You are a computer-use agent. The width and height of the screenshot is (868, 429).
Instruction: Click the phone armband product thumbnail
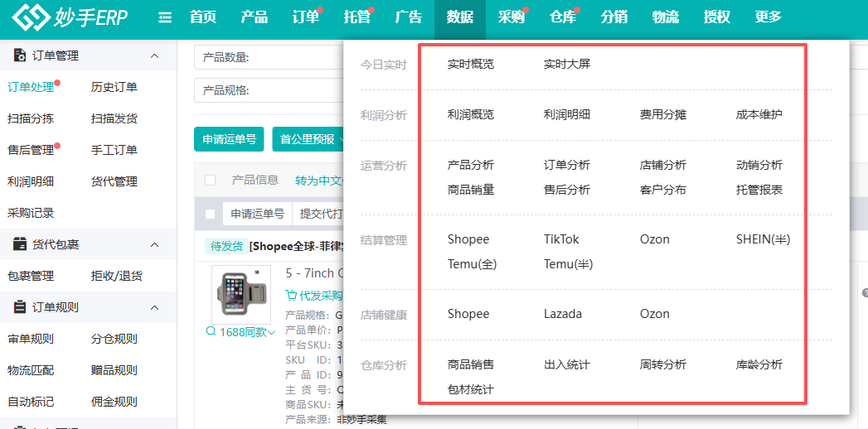click(241, 295)
